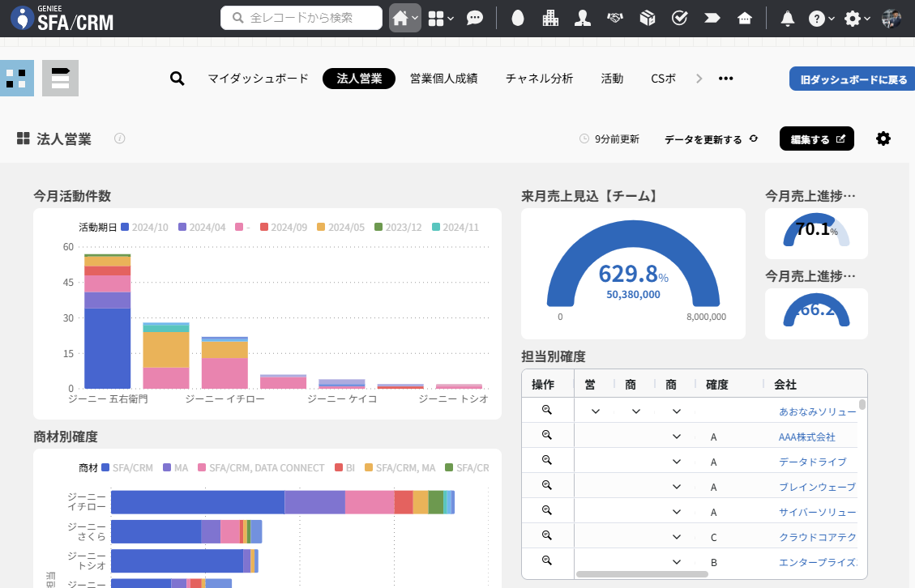
Task: Open the tasks checkmark circle icon
Action: tap(680, 18)
